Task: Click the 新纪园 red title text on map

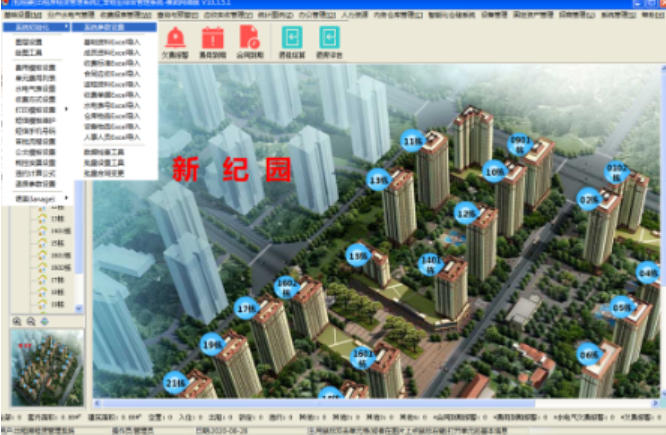Action: [x=232, y=169]
